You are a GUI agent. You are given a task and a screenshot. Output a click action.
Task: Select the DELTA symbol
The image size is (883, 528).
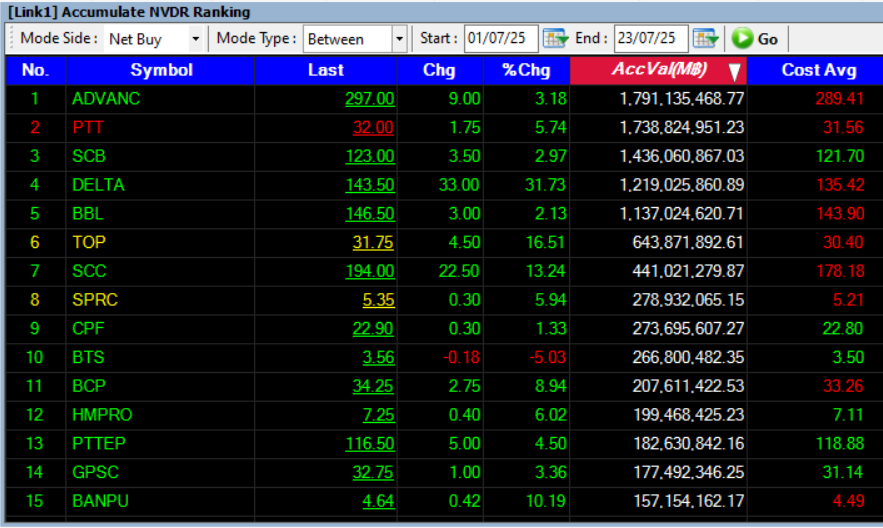click(98, 185)
